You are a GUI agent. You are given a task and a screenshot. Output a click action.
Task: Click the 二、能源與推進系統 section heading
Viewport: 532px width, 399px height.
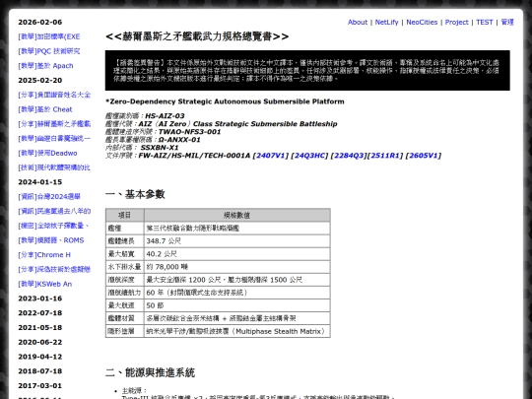(x=150, y=372)
